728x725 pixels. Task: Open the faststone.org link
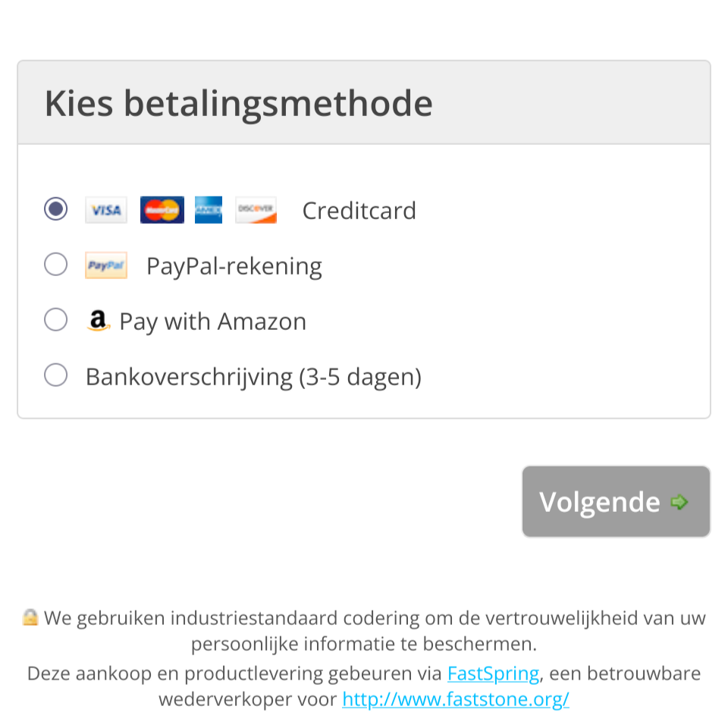(x=455, y=698)
